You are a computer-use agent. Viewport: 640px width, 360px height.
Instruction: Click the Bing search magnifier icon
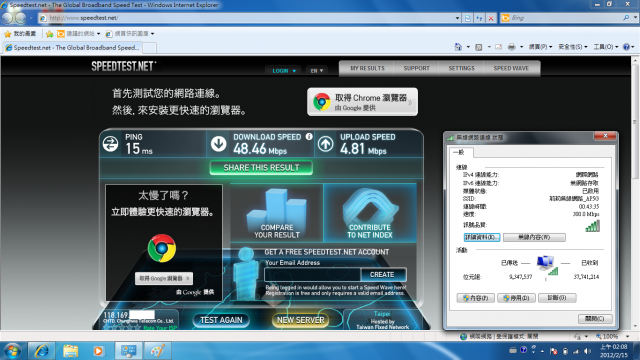click(626, 18)
